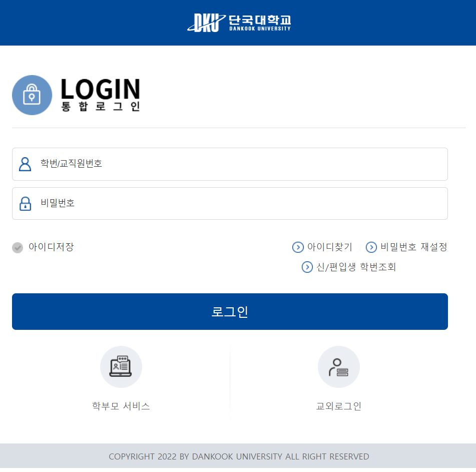Open the 학부모 서비스 text link
The width and height of the screenshot is (476, 472).
click(121, 406)
